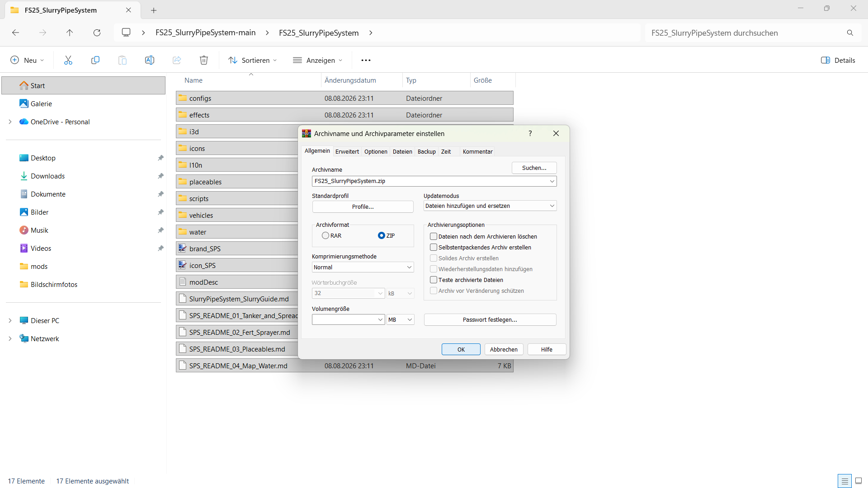
Task: Click the pin icon beside Dokumente
Action: [160, 194]
